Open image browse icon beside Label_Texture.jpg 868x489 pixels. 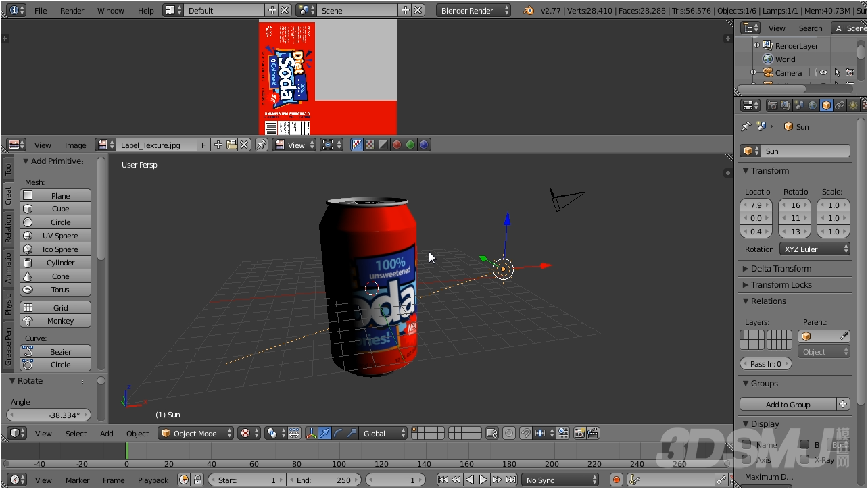click(105, 145)
